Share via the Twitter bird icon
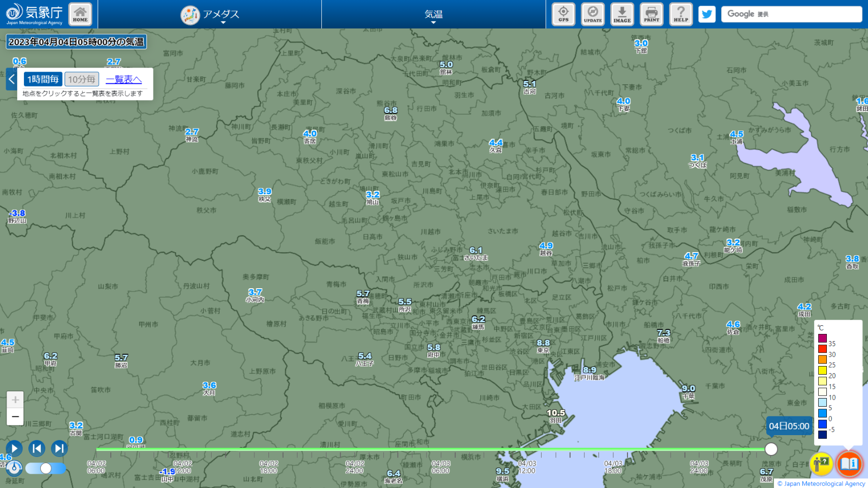 point(707,14)
